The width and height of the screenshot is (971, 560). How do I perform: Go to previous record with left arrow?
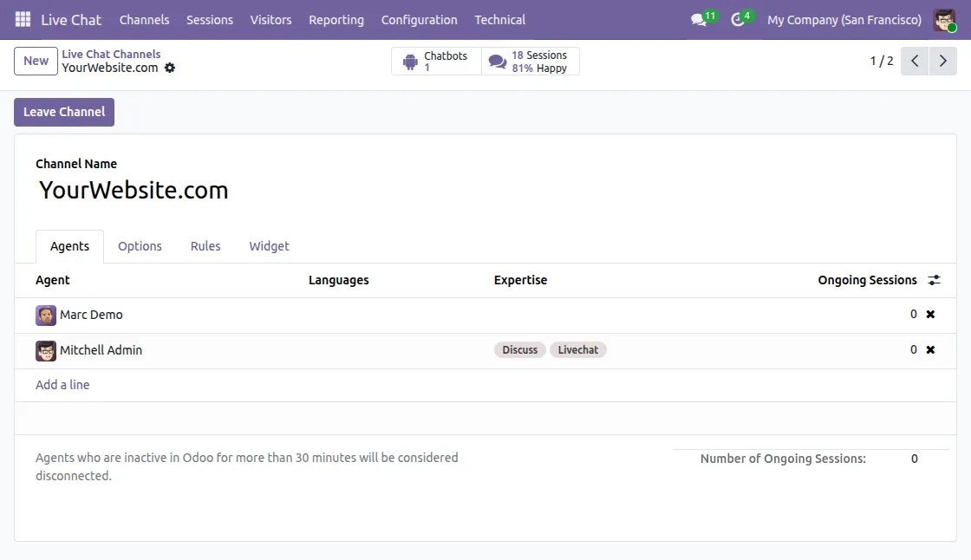pos(915,61)
